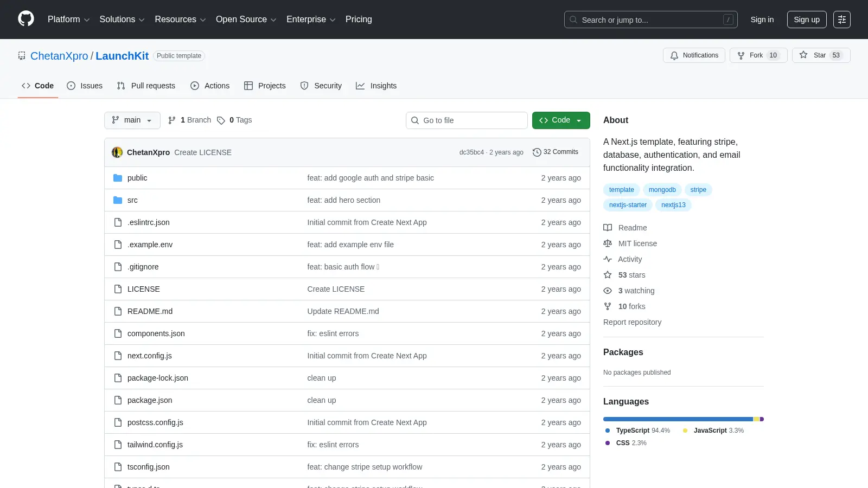Click the Go to file search field
Screen dimensions: 868x488
coord(467,120)
